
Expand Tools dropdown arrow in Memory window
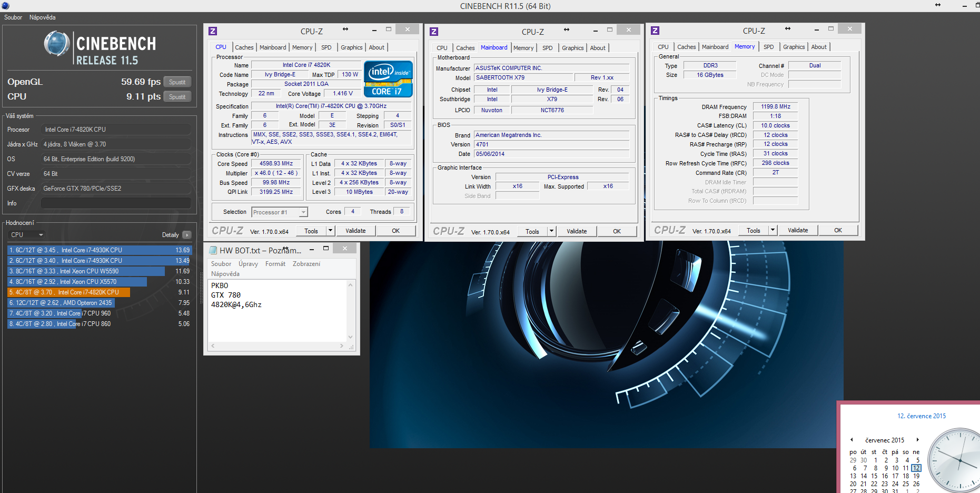tap(773, 230)
